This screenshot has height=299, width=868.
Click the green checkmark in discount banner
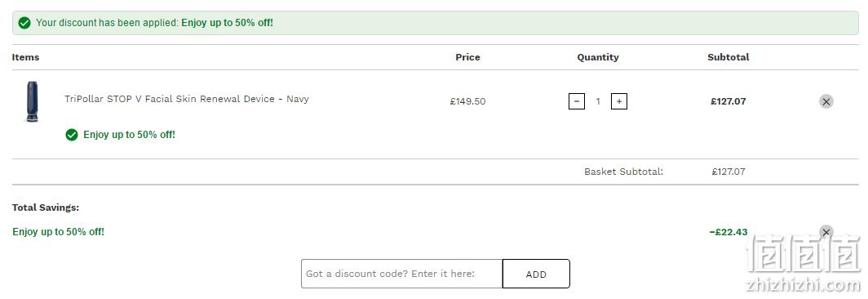[x=24, y=23]
